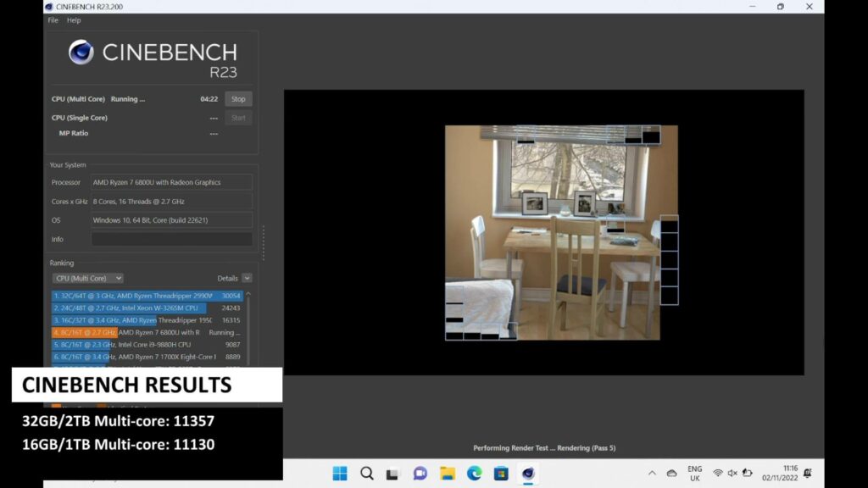Open File Explorer from taskbar

[448, 474]
